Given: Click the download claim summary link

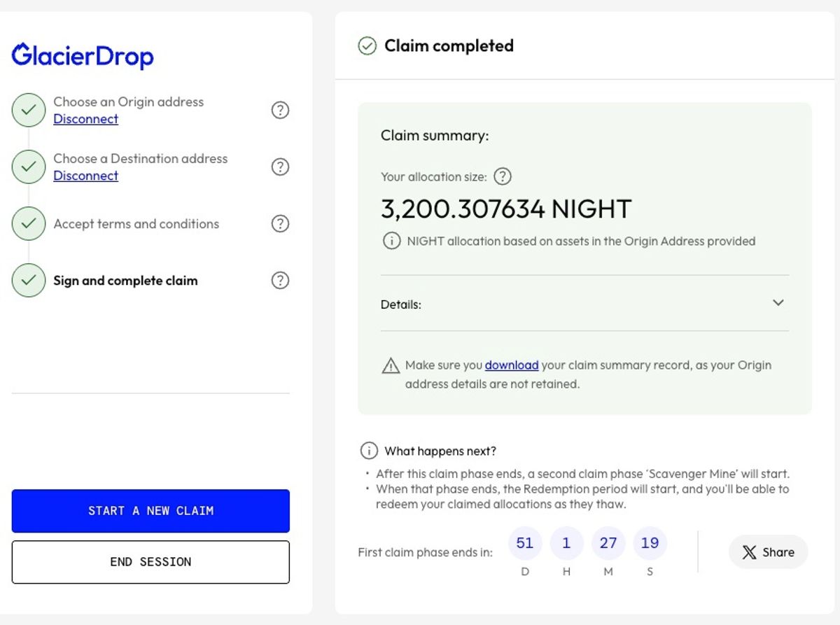Looking at the screenshot, I should pos(512,365).
